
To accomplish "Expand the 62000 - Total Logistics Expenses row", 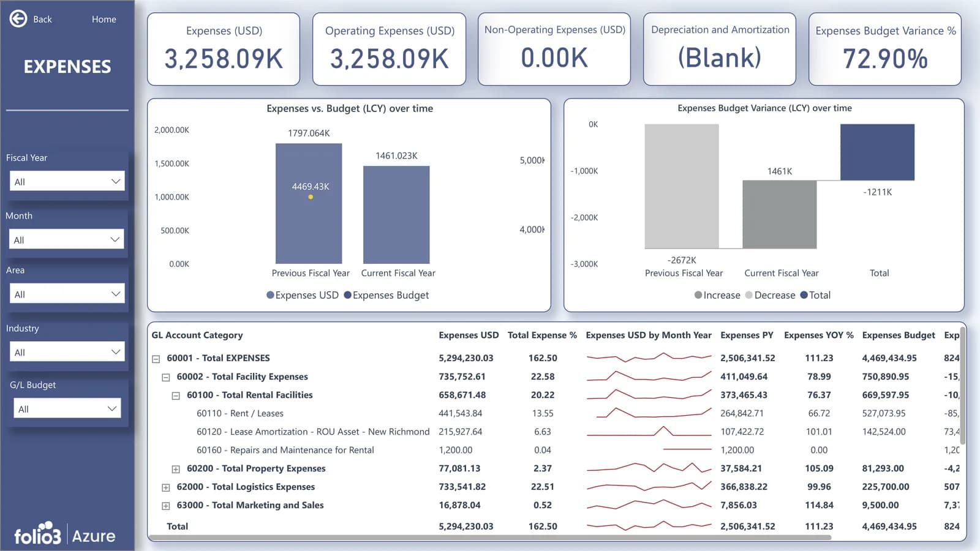I will (x=166, y=487).
